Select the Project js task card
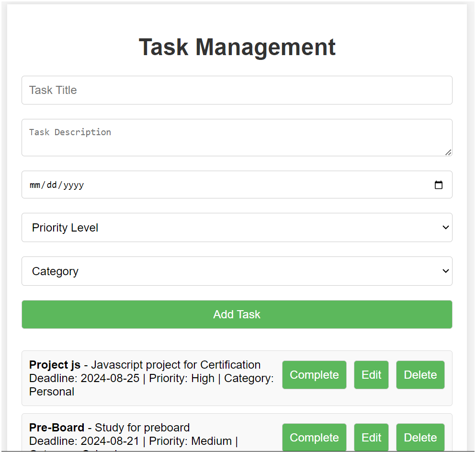This screenshot has width=476, height=453. point(144,378)
